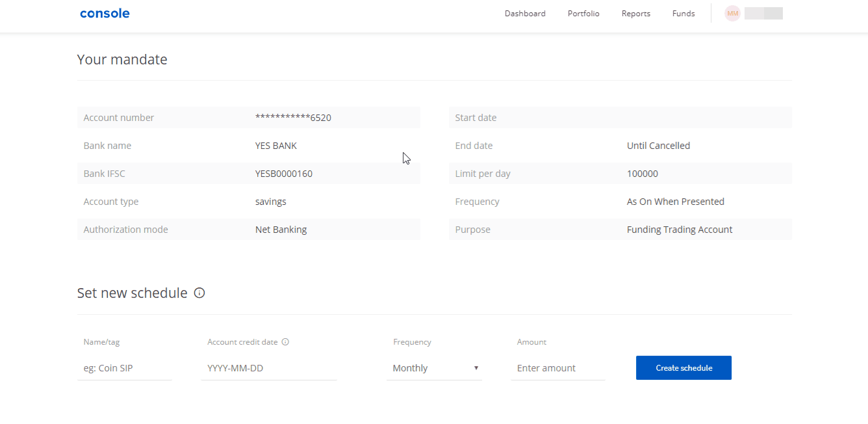
Task: Click the Until Cancelled value
Action: click(658, 146)
